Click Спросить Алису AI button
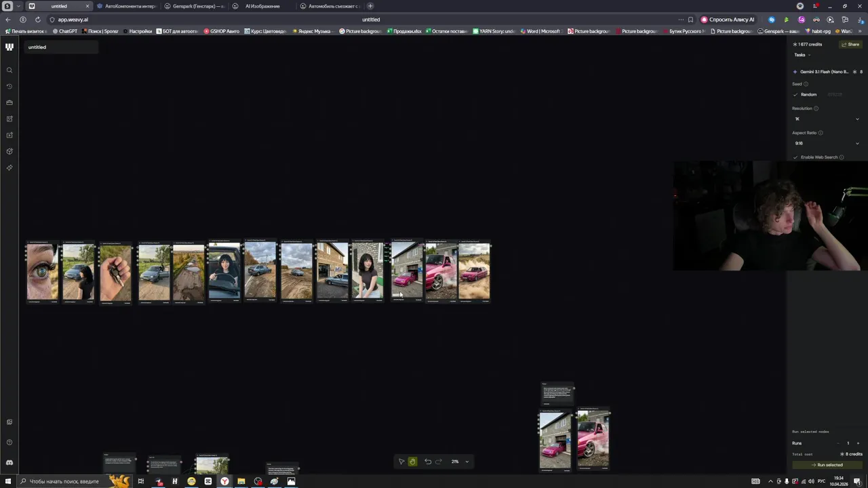 728,20
